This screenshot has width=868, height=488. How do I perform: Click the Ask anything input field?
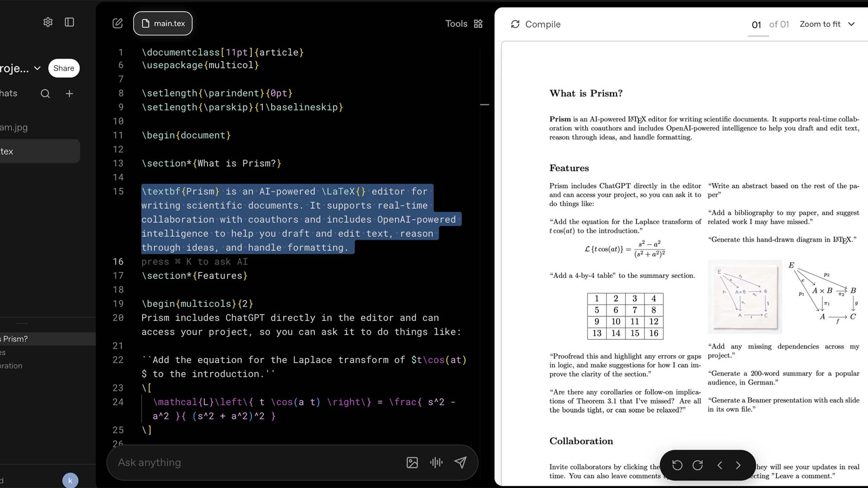click(253, 462)
